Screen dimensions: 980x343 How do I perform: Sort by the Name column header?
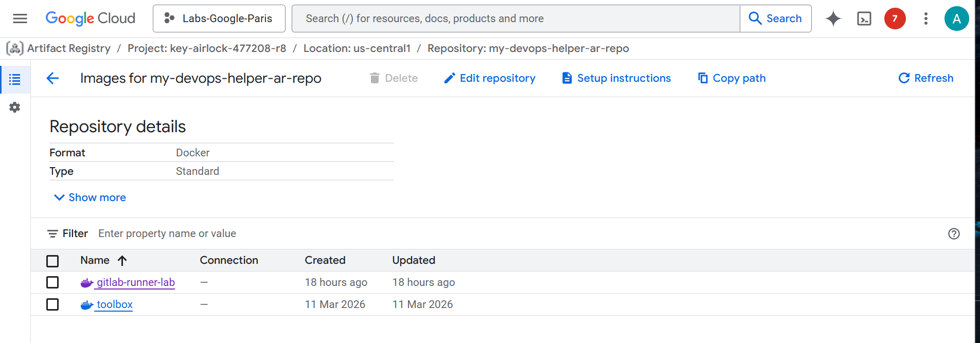(x=95, y=260)
